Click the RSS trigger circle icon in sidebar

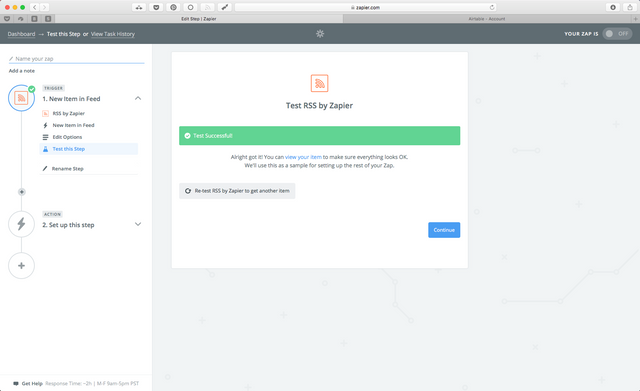point(21,98)
